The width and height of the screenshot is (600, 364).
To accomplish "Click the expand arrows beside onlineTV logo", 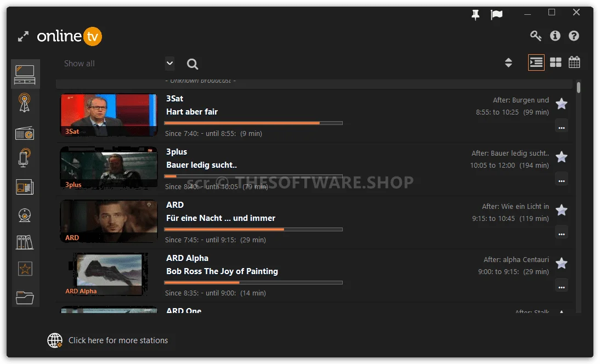I will coord(24,37).
